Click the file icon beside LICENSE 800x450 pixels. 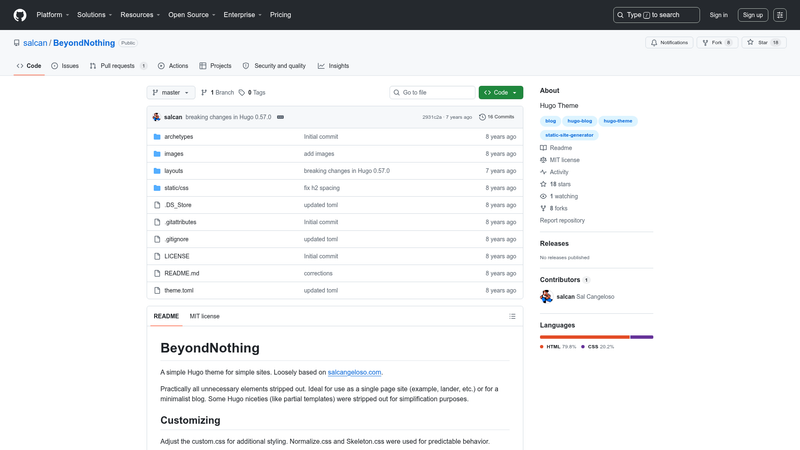pyautogui.click(x=157, y=256)
